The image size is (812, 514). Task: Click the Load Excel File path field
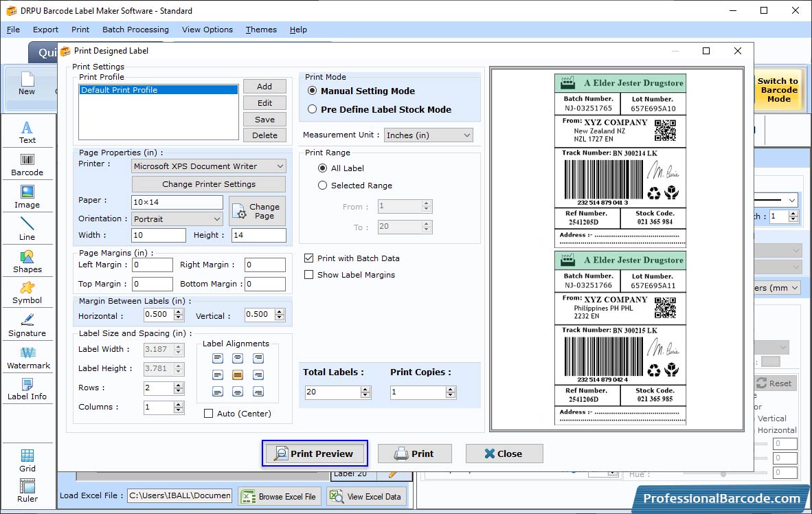pos(180,496)
